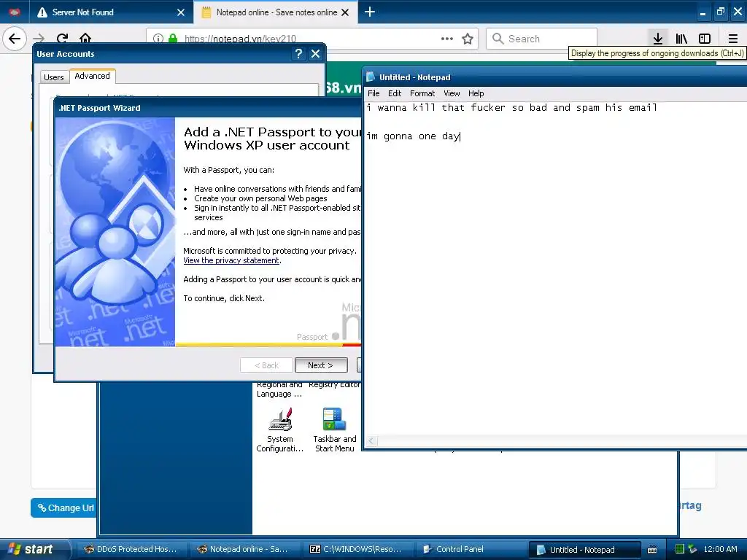
Task: Open the Firefox hamburger menu
Action: tap(732, 39)
